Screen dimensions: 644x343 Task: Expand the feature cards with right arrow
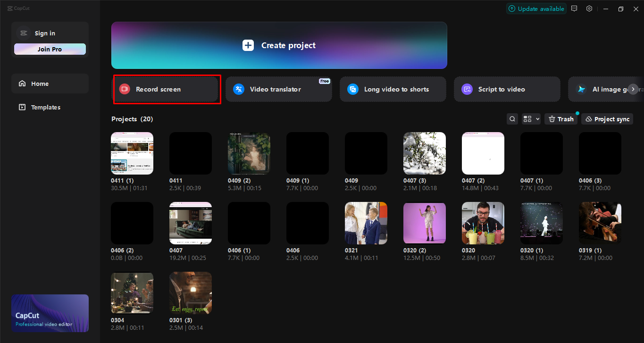pyautogui.click(x=633, y=89)
